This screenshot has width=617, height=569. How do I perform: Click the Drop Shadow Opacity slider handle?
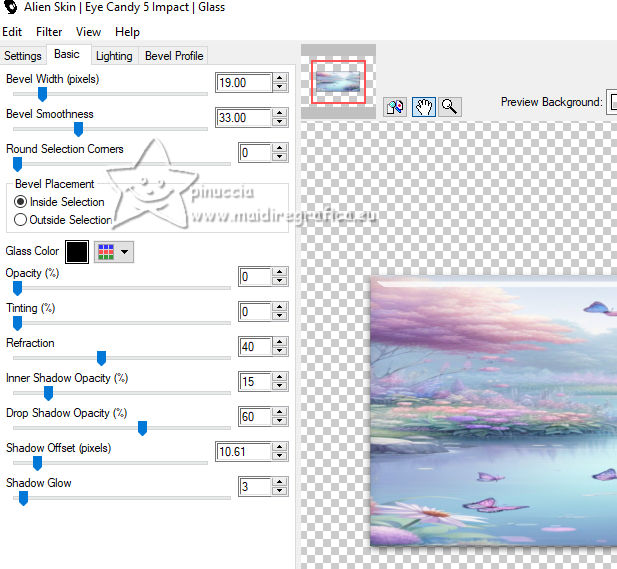pos(142,428)
